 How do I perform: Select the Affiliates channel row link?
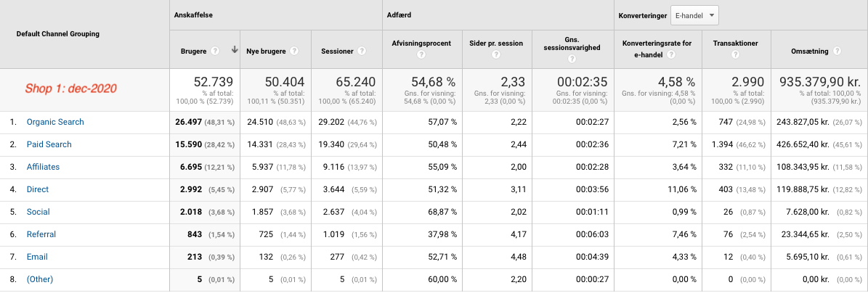[x=43, y=167]
